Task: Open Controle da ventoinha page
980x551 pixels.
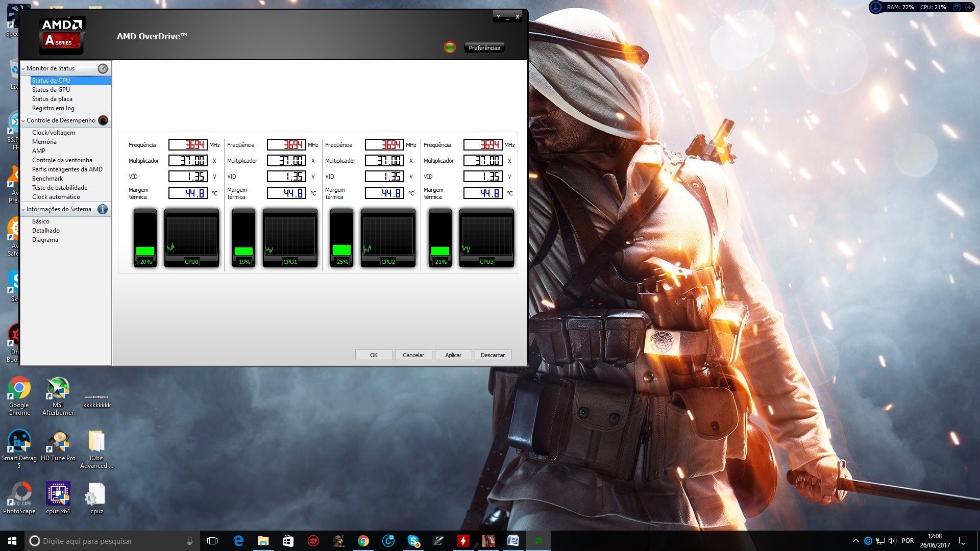Action: 62,160
